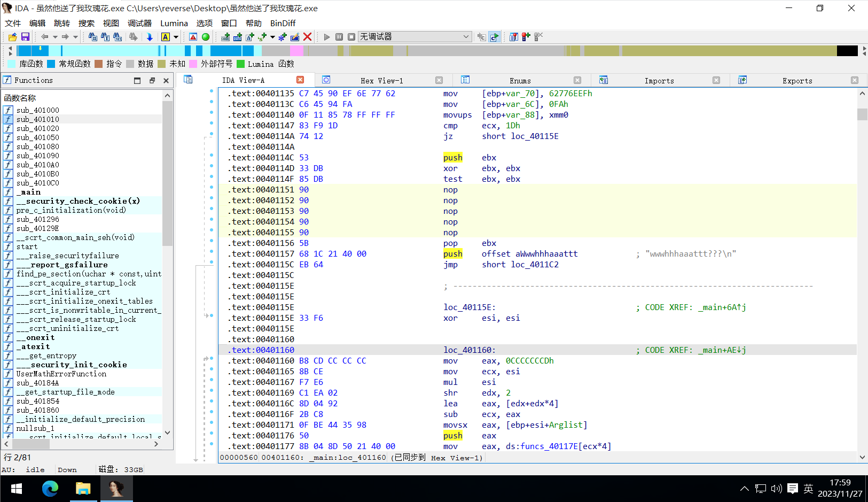Switch to the Hex View-1 tab
The height and width of the screenshot is (502, 868).
tap(381, 81)
